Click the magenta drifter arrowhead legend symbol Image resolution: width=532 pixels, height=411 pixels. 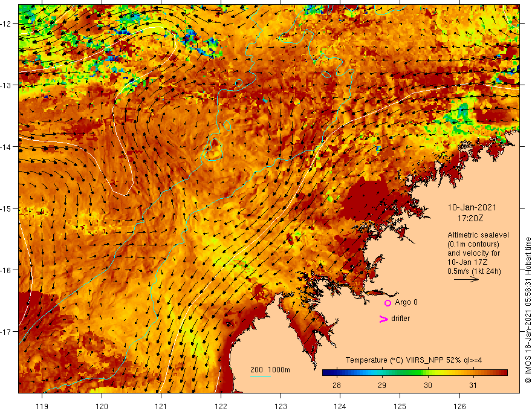[383, 319]
